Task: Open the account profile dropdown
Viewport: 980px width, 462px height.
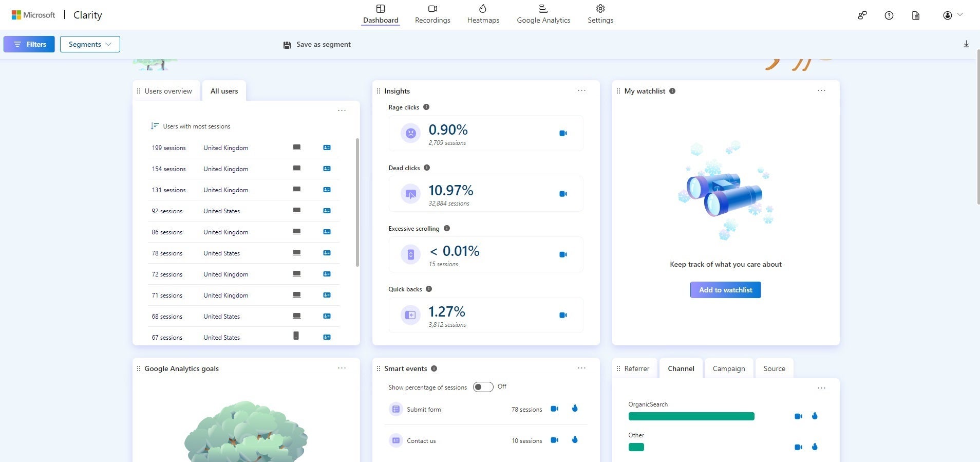Action: coord(952,15)
